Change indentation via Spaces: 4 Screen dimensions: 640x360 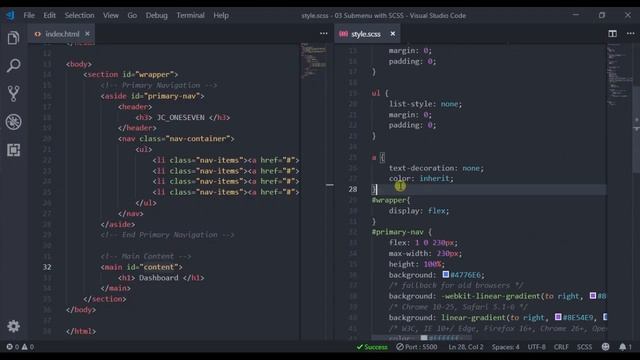[505, 347]
